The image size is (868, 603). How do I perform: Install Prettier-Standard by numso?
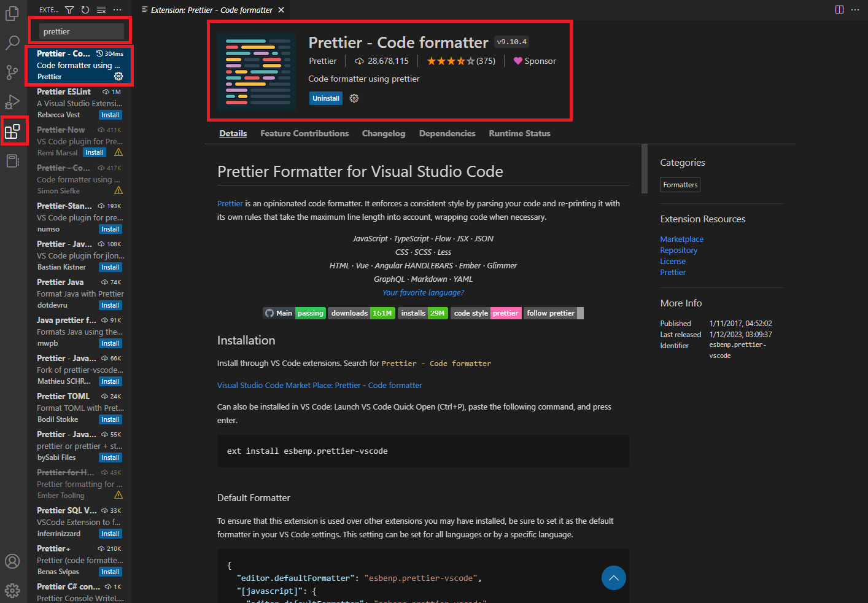[x=110, y=229]
